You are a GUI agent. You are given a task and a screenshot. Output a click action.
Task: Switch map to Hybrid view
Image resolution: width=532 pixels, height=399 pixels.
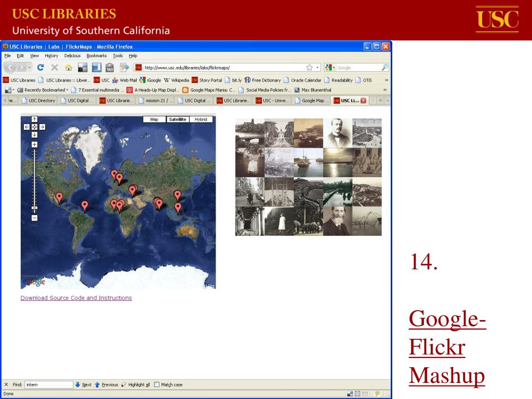pos(201,119)
